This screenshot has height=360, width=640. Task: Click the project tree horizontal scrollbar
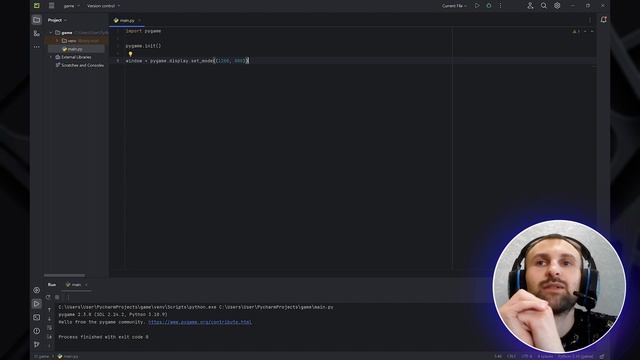point(64,275)
